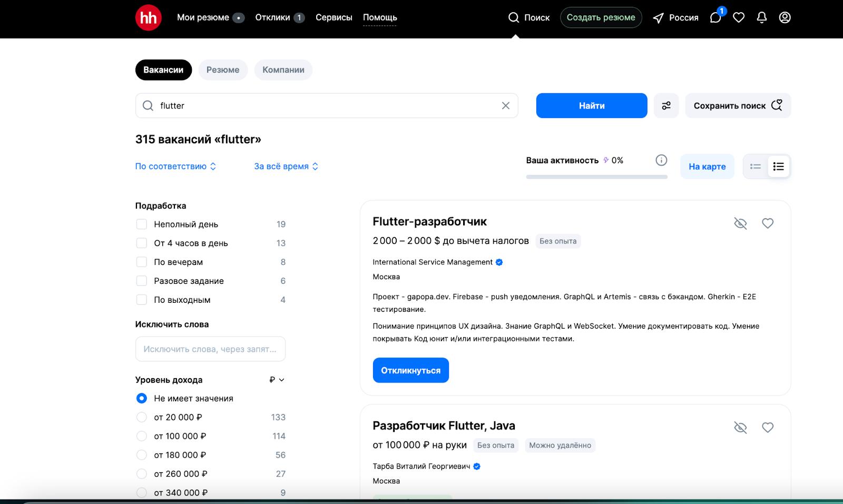Add Flutter-разработчик vacancy to favorites
Screen dimensions: 843x504
click(x=767, y=223)
